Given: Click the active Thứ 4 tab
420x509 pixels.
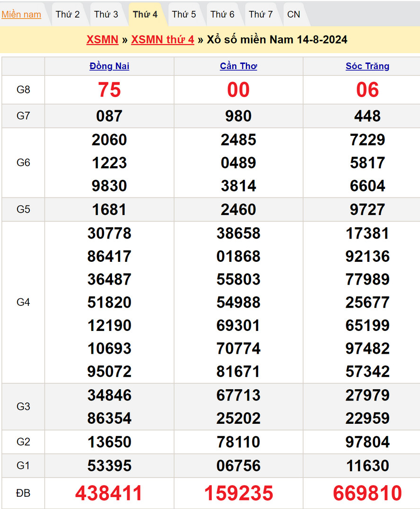Looking at the screenshot, I should 145,14.
